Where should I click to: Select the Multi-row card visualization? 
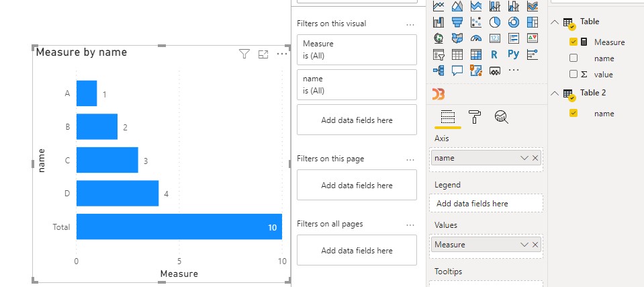[x=514, y=38]
